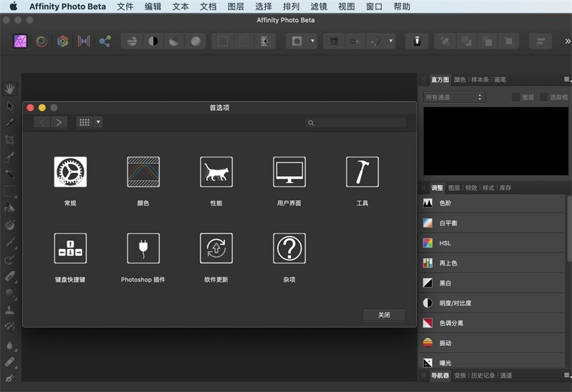
Task: Click the black histogram display area
Action: coord(495,141)
